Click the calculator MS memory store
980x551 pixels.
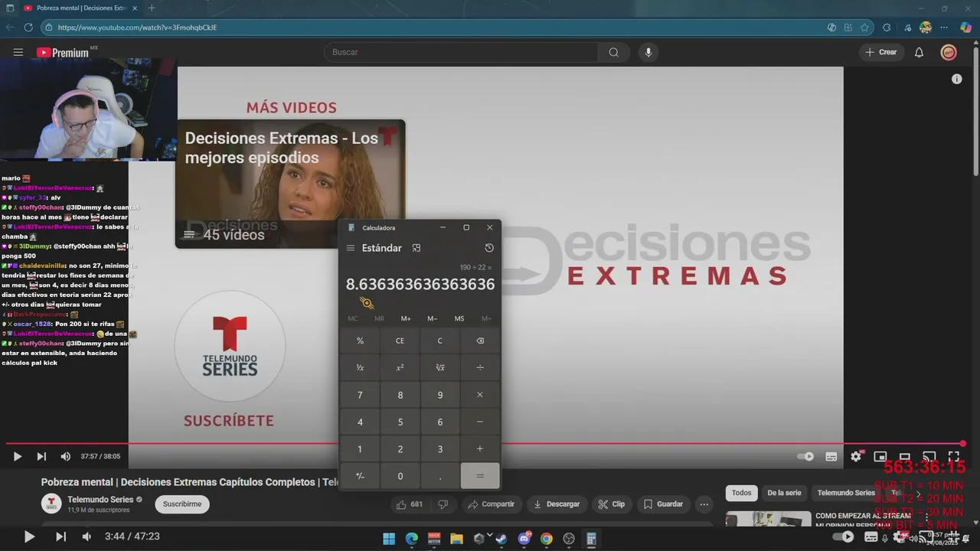tap(459, 318)
